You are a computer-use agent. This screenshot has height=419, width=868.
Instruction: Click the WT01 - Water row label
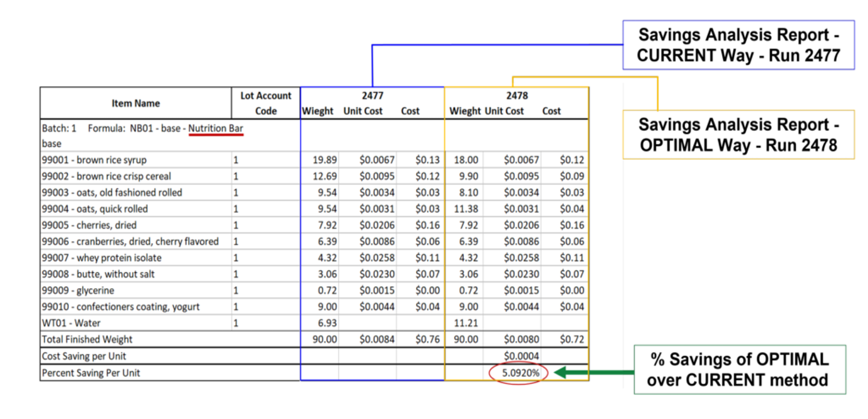point(71,323)
